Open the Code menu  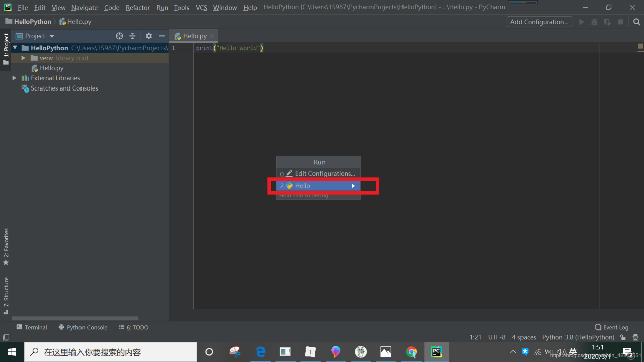click(112, 8)
